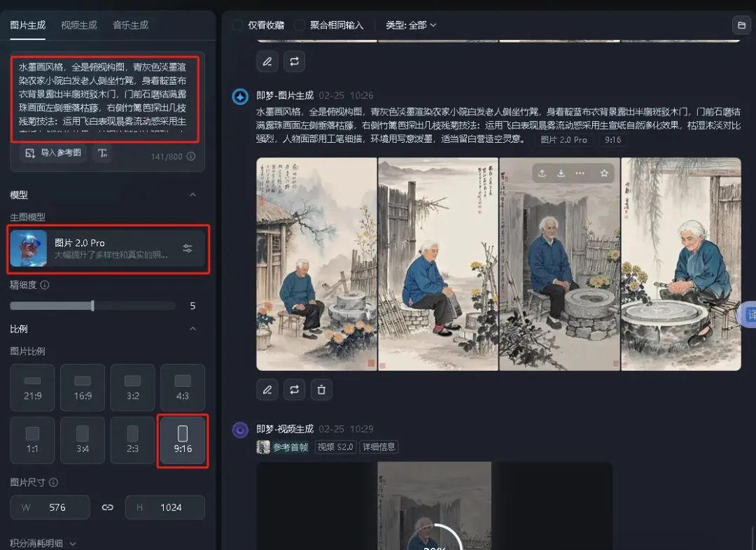This screenshot has width=756, height=550.
Task: Select the 3:2 aspect ratio
Action: point(132,388)
